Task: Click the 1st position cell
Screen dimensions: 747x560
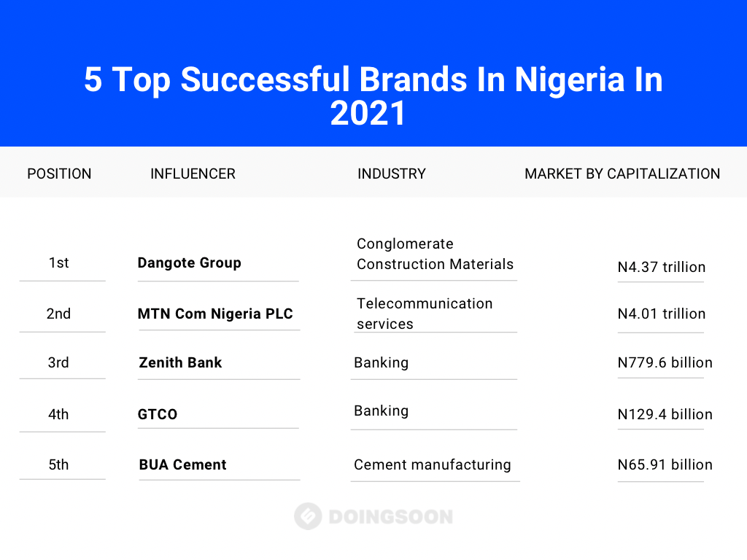Action: pos(58,262)
